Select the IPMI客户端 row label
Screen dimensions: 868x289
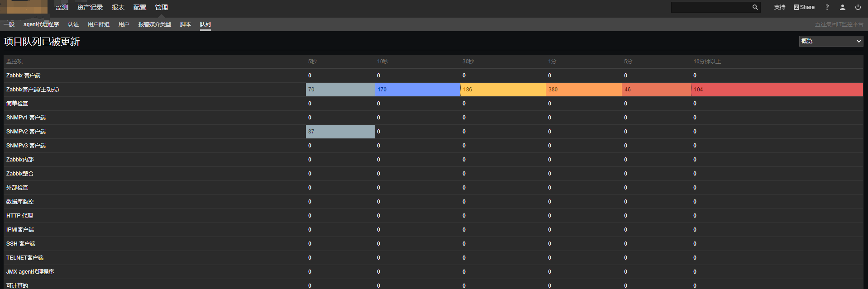(x=20, y=230)
